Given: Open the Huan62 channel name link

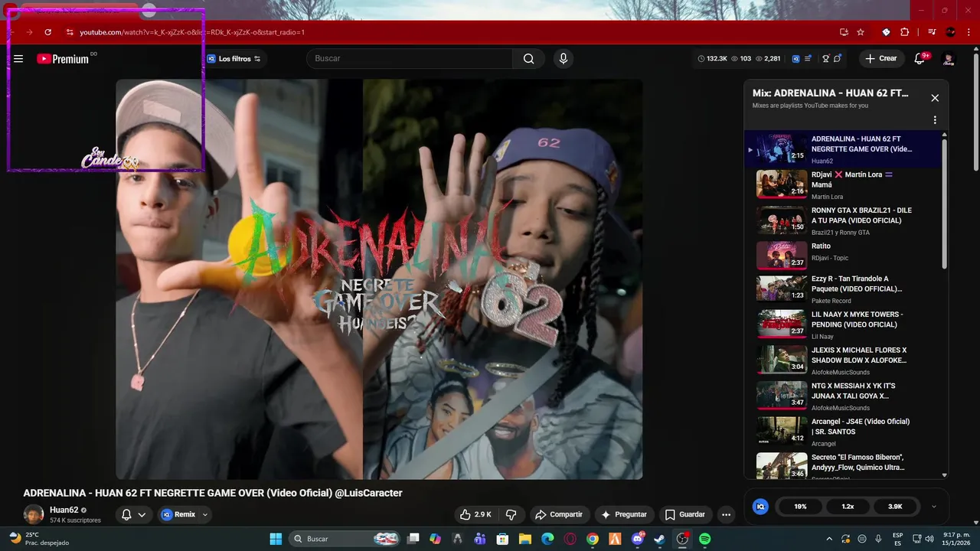Looking at the screenshot, I should pyautogui.click(x=64, y=510).
